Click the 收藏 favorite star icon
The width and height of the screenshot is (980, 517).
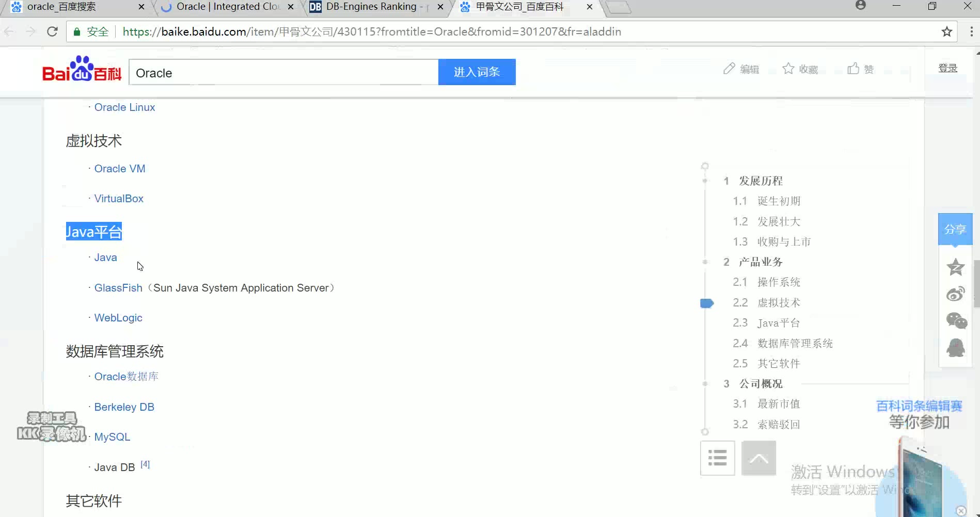pyautogui.click(x=788, y=68)
